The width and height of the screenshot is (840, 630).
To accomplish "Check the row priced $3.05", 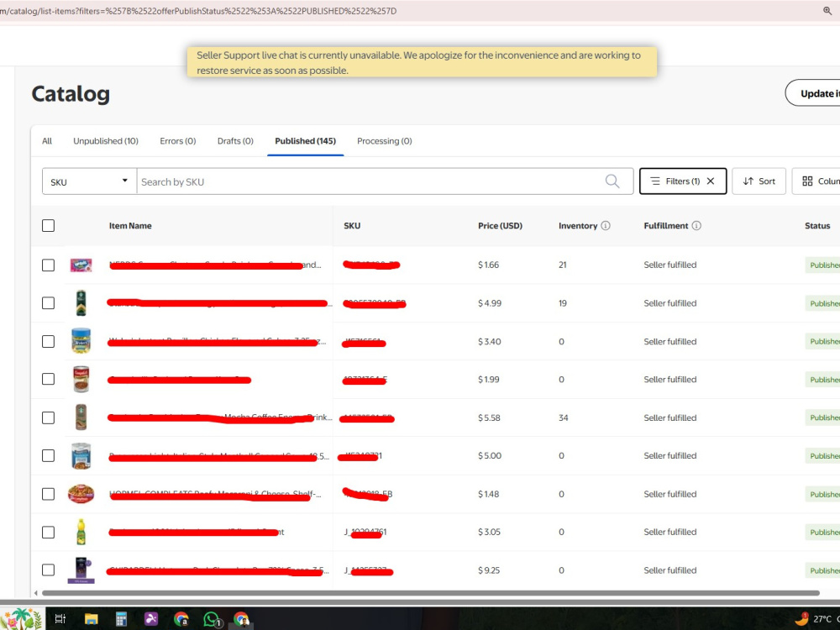I will pos(48,532).
